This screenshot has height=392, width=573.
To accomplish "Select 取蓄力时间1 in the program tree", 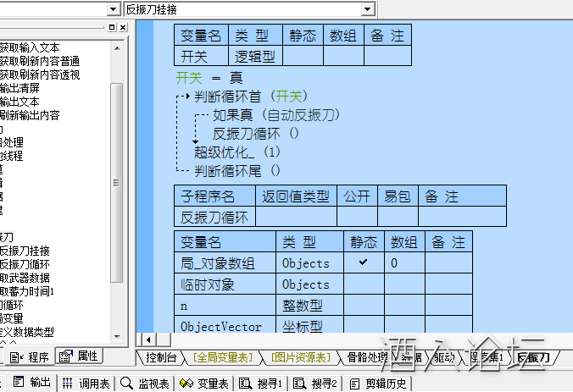I will pos(27,291).
